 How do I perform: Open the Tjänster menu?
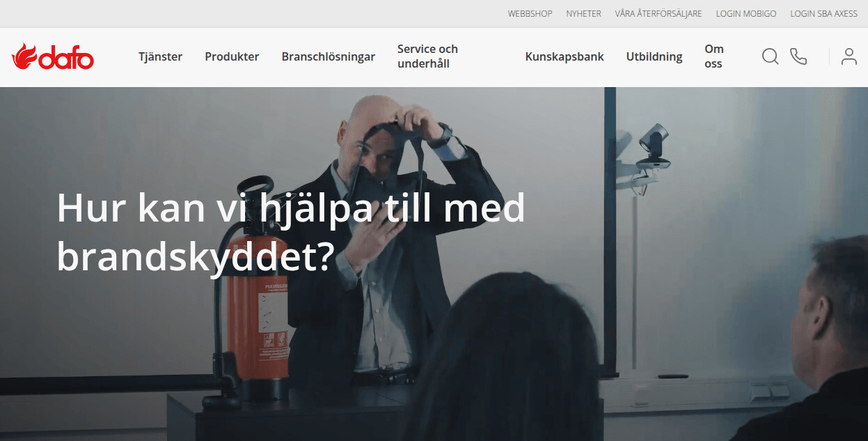pyautogui.click(x=160, y=57)
